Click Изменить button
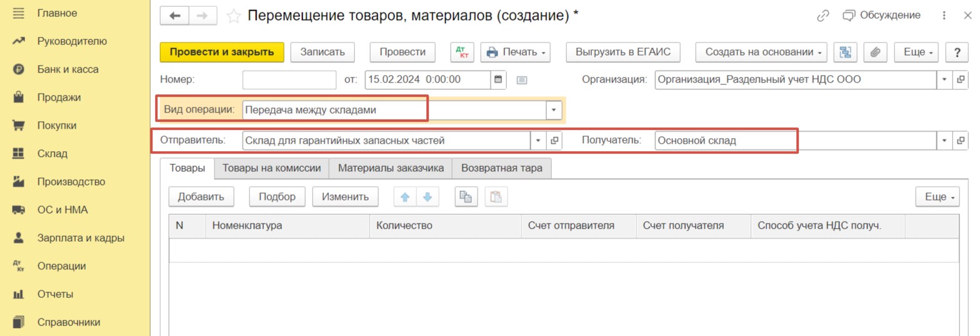This screenshot has height=336, width=980. (x=345, y=197)
